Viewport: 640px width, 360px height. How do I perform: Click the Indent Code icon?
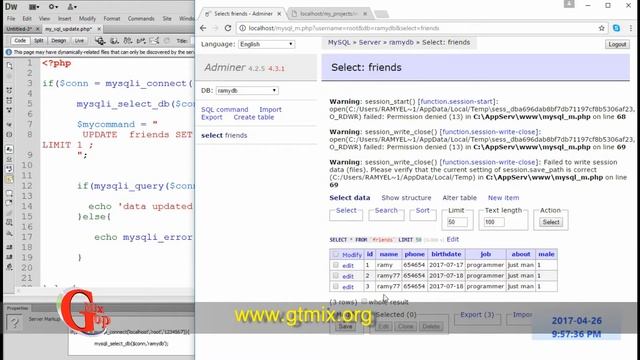click(x=9, y=247)
